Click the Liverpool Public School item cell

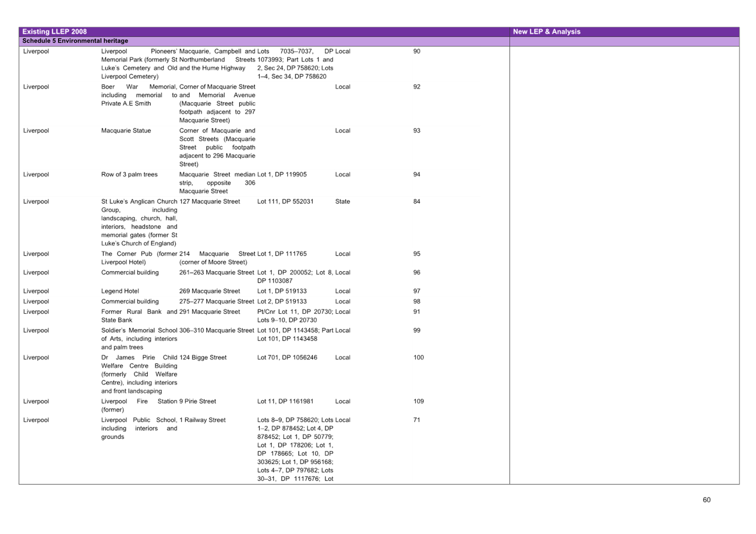(x=139, y=429)
